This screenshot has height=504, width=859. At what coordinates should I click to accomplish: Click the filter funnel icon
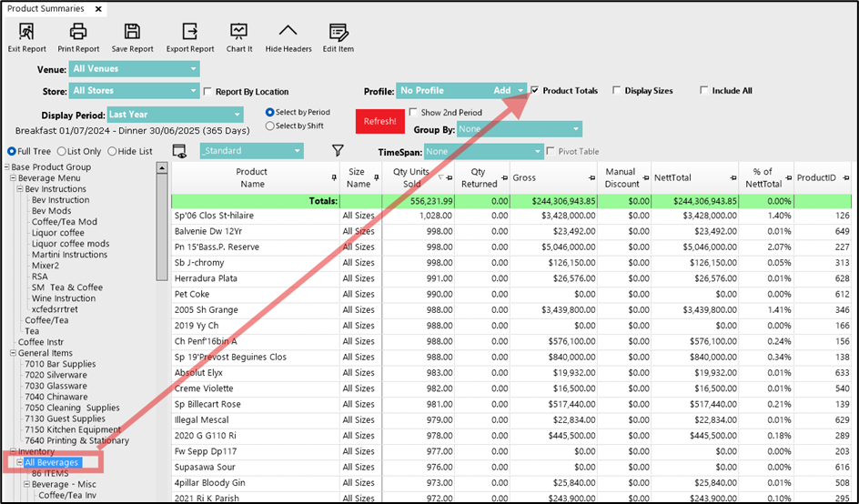pos(338,151)
